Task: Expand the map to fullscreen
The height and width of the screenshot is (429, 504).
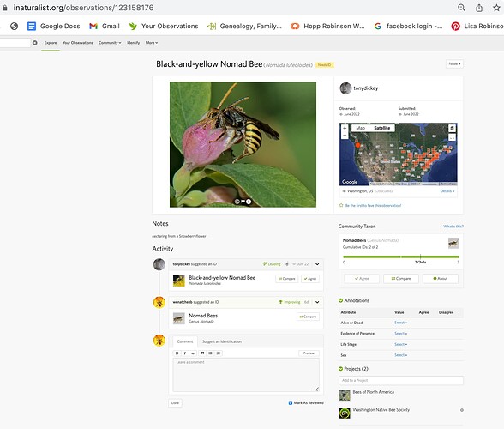Action: 452,137
